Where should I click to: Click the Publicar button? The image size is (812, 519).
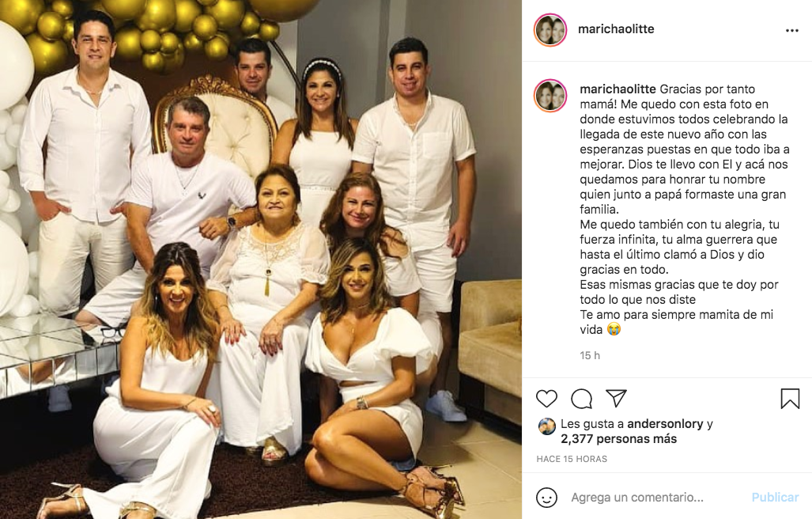[x=775, y=498]
